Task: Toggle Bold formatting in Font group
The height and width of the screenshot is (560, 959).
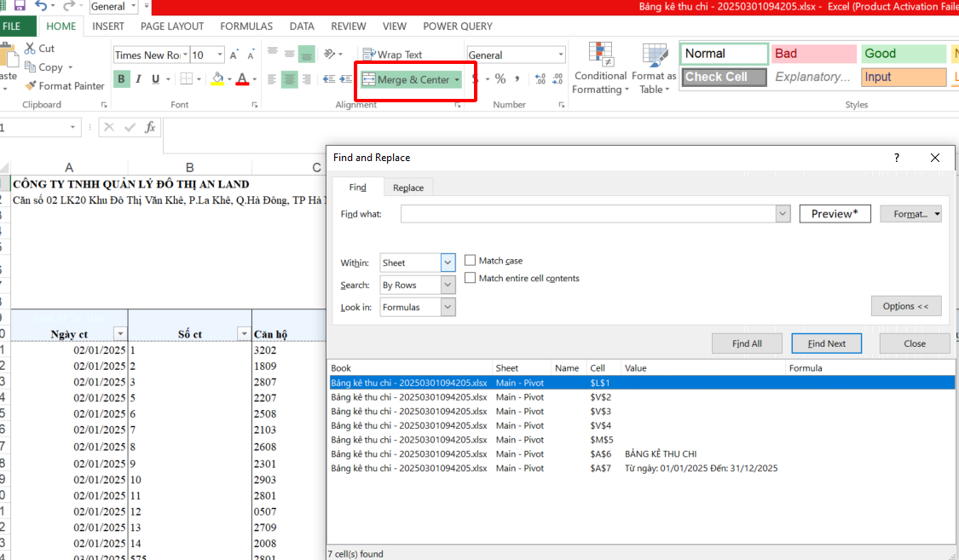Action: click(x=121, y=79)
